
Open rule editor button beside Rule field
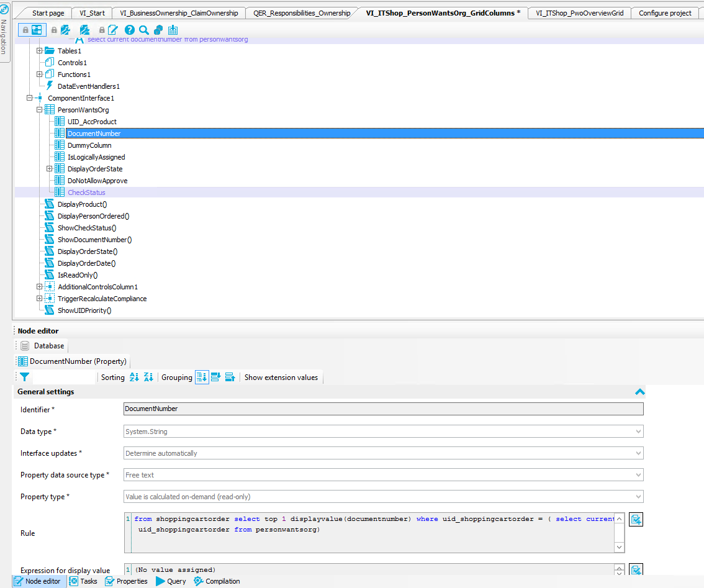(636, 520)
